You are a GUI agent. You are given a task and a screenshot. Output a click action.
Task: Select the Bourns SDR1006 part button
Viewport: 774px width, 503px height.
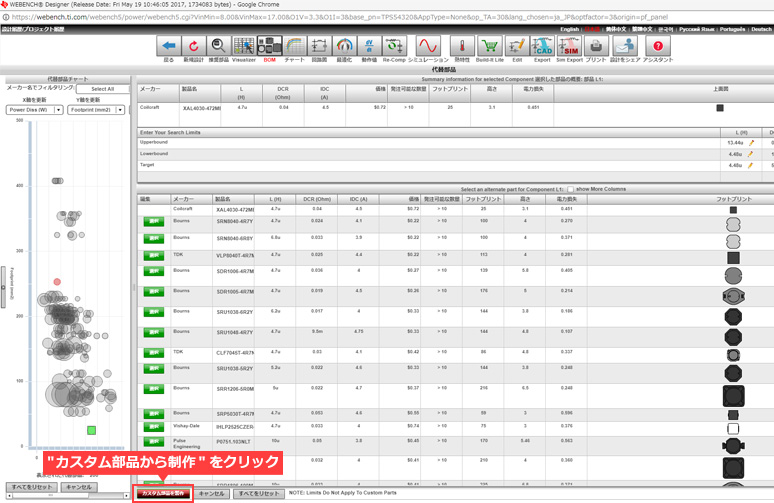(154, 271)
